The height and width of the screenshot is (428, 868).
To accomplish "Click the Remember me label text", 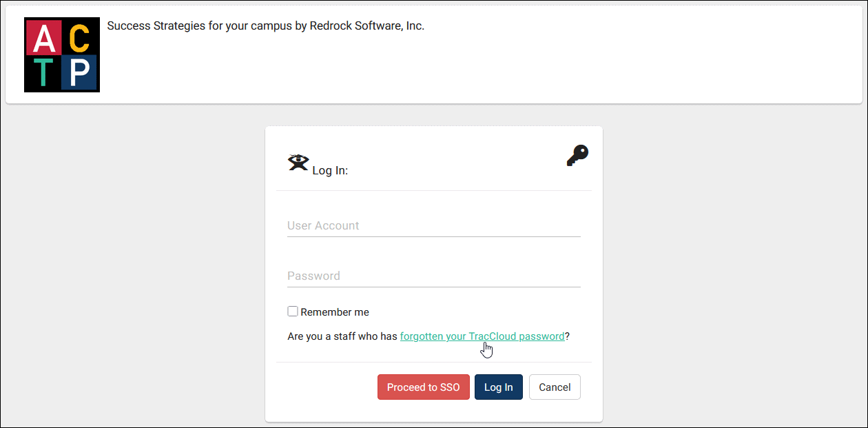I will pos(335,312).
